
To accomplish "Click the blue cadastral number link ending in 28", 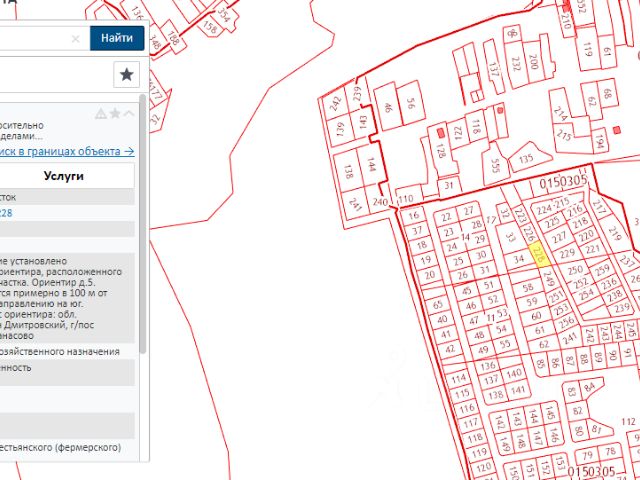I will (6, 213).
